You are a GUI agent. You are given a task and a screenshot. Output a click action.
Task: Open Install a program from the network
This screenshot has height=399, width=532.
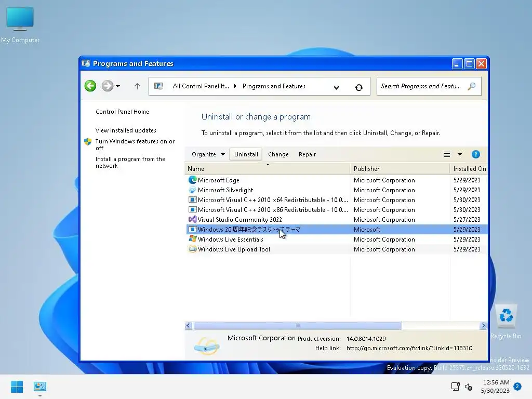click(130, 162)
